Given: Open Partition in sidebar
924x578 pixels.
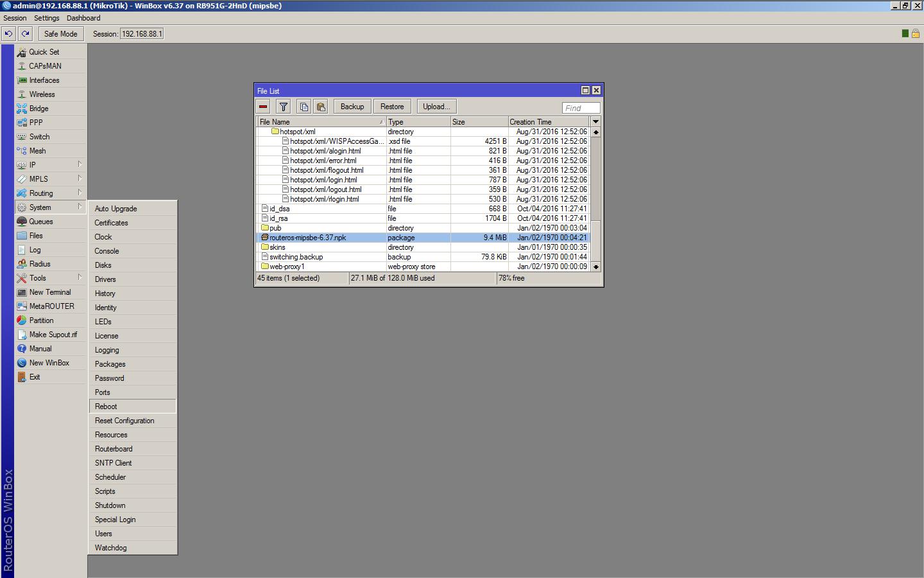Looking at the screenshot, I should coord(51,320).
